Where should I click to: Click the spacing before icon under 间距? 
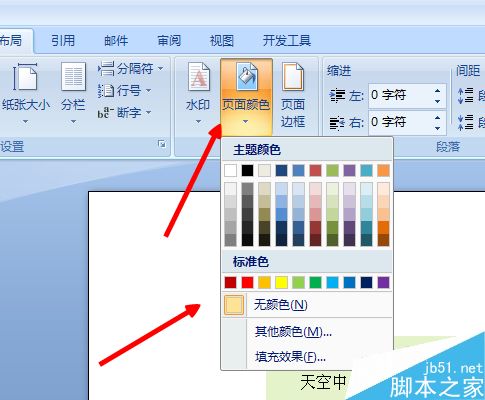coord(466,96)
